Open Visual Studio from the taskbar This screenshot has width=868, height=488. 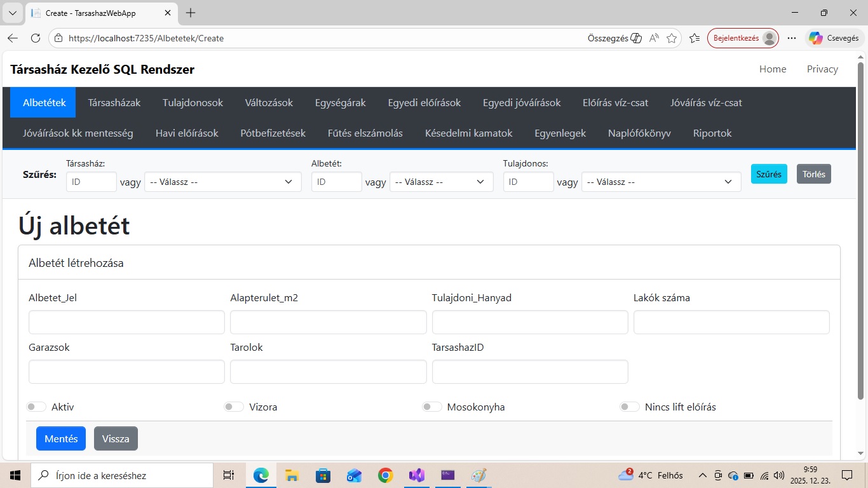coord(416,475)
